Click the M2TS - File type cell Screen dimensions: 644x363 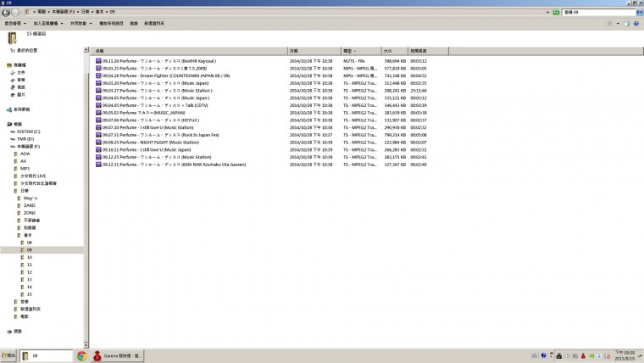[354, 61]
